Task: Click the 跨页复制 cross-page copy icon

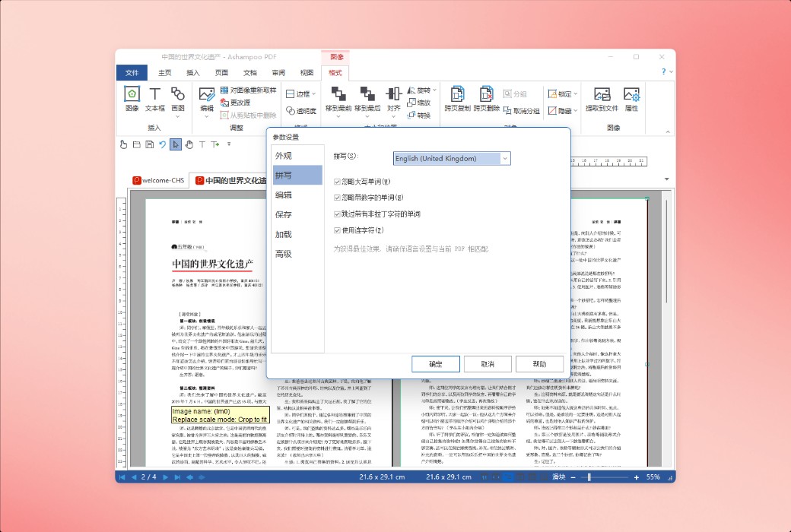Action: click(457, 95)
